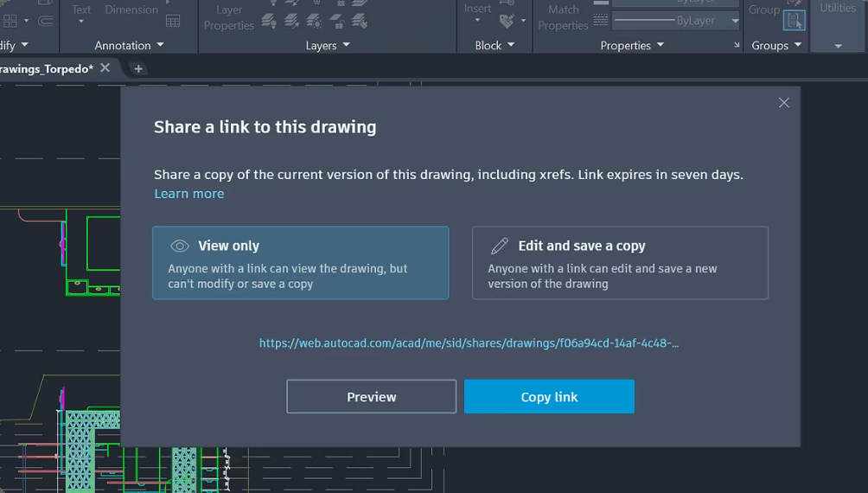Viewport: 868px width, 493px height.
Task: Expand the Block panel dropdown
Action: (511, 44)
